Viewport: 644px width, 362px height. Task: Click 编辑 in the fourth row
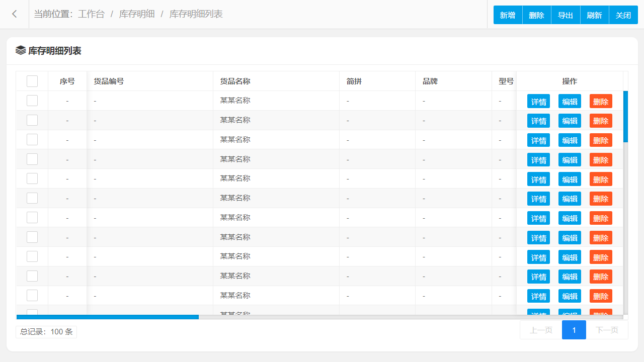[x=570, y=160]
